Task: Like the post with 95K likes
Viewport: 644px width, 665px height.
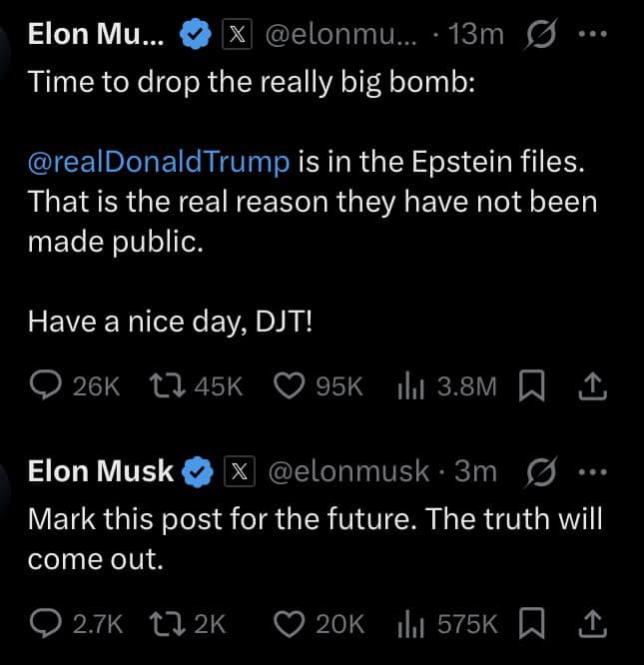Action: click(289, 386)
